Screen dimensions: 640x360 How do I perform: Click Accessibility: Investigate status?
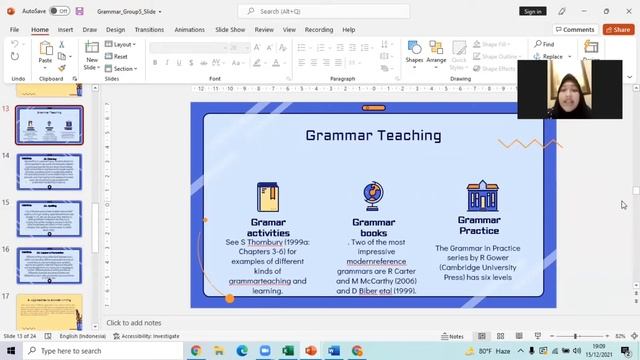(146, 336)
